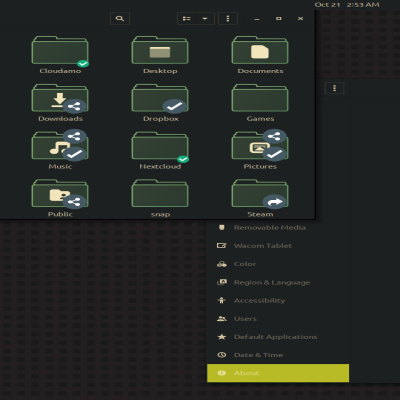Select the Music folder icon
The width and height of the screenshot is (400, 400).
point(60,146)
